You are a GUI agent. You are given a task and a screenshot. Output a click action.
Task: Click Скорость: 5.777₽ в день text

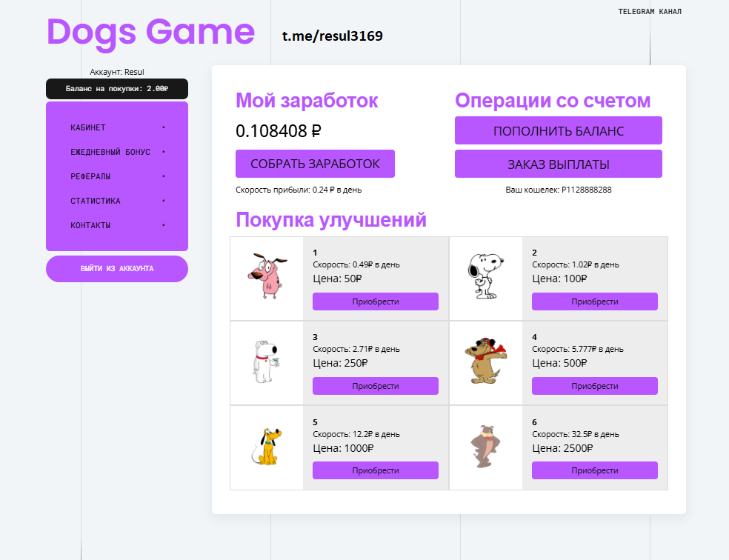click(578, 349)
